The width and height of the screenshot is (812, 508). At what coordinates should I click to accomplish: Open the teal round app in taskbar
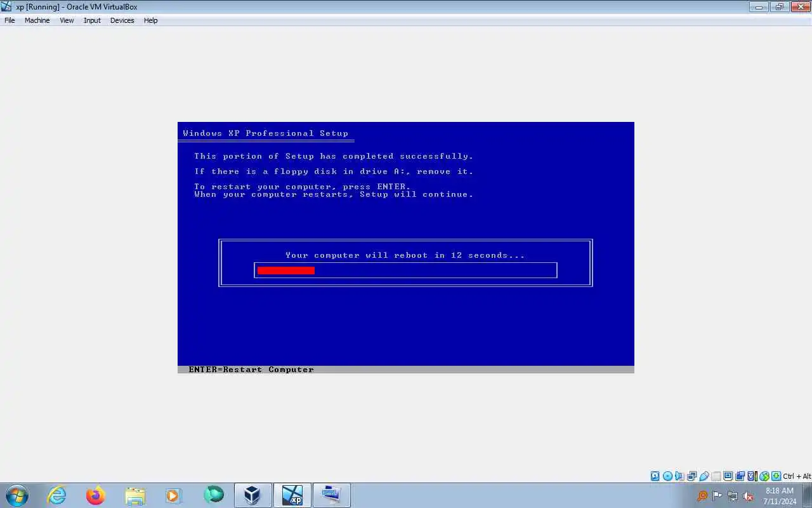(214, 495)
